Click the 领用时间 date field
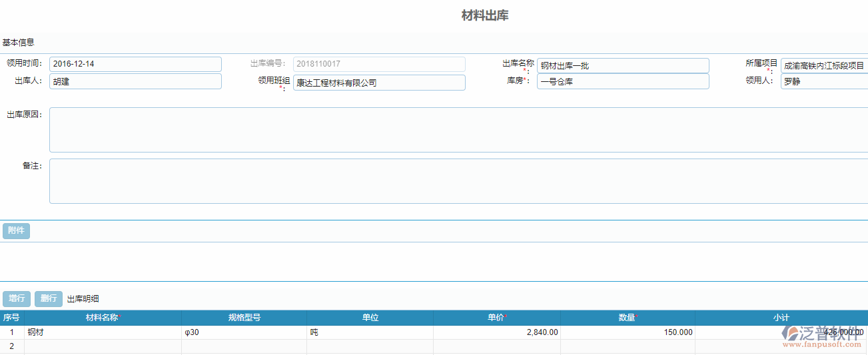The height and width of the screenshot is (355, 868). click(135, 64)
